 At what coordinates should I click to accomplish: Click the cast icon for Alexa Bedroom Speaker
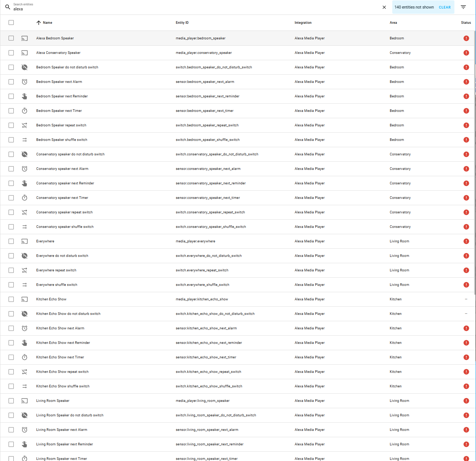click(x=25, y=38)
